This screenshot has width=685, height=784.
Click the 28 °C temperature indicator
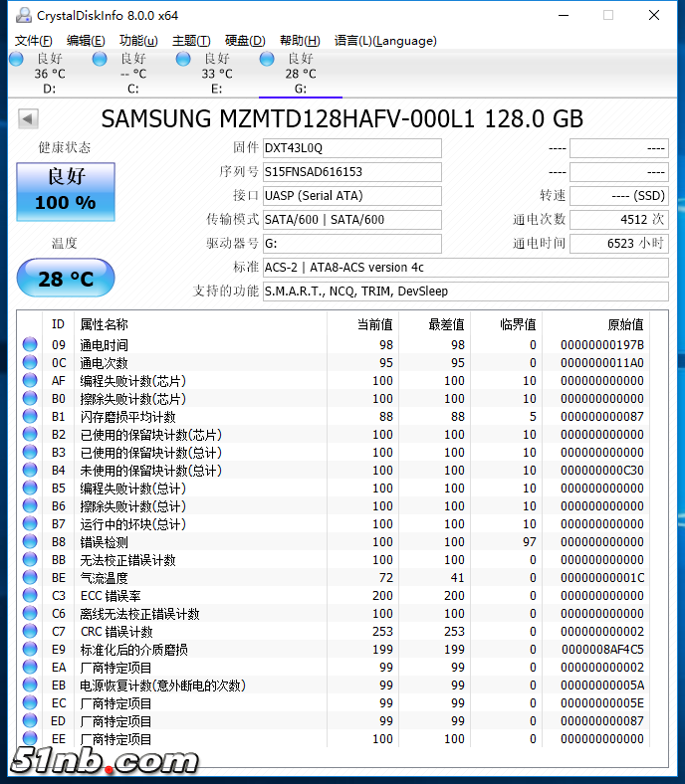(66, 279)
